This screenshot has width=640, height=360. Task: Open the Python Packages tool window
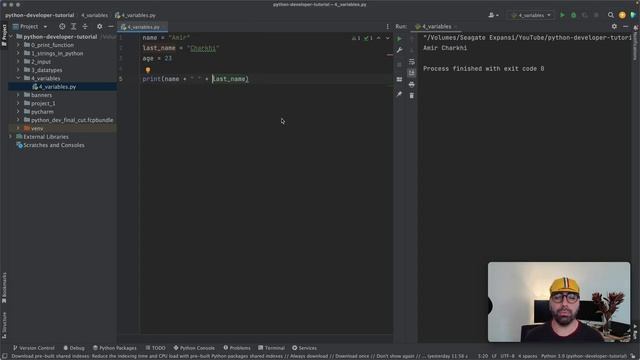(x=115, y=348)
